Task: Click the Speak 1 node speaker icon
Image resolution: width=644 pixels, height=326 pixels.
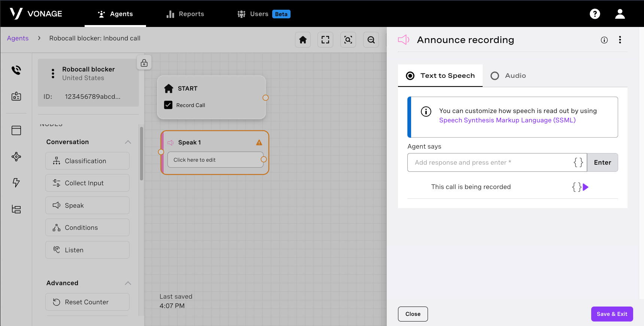Action: click(x=170, y=143)
